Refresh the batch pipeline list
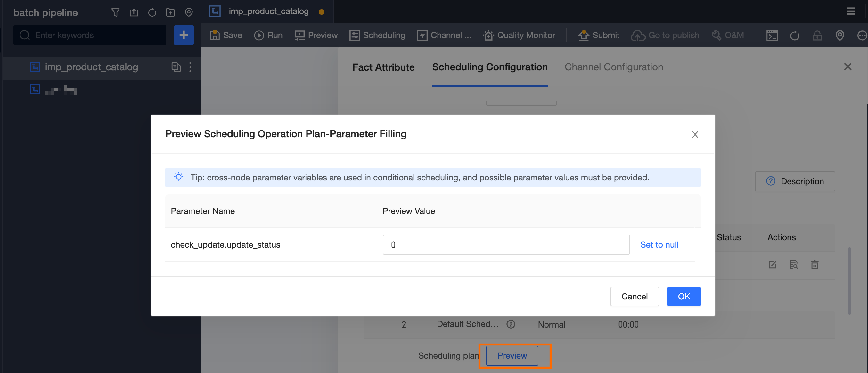 (152, 12)
